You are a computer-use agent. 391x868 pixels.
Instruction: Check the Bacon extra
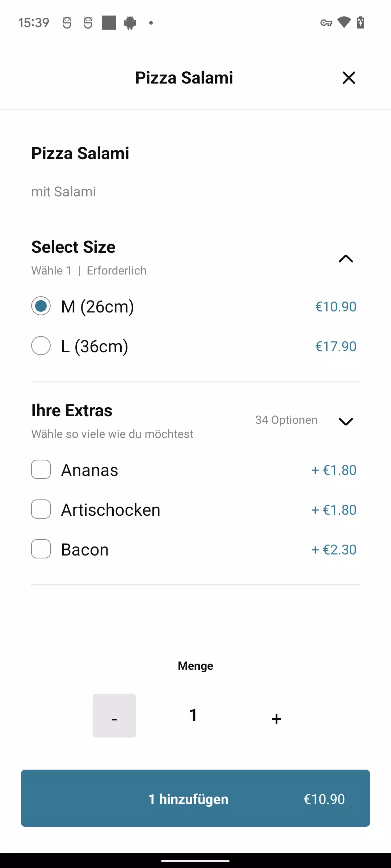click(41, 549)
